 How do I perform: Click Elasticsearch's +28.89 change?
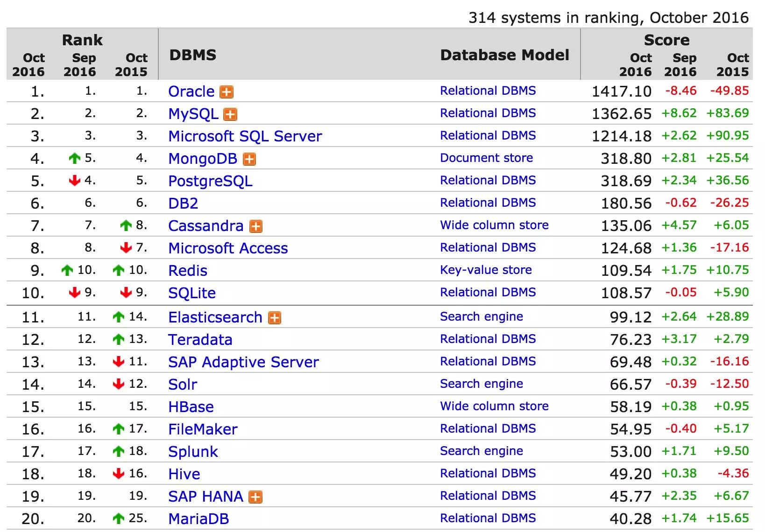click(x=728, y=316)
